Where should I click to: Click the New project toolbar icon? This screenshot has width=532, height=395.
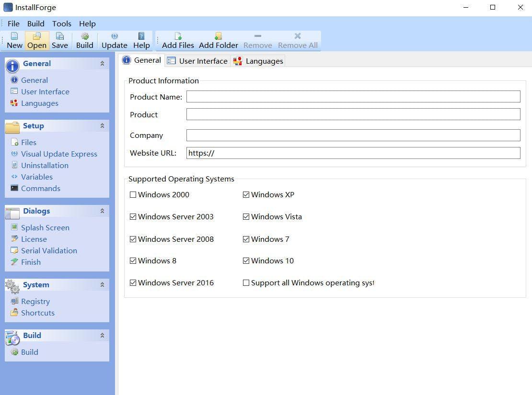point(14,41)
